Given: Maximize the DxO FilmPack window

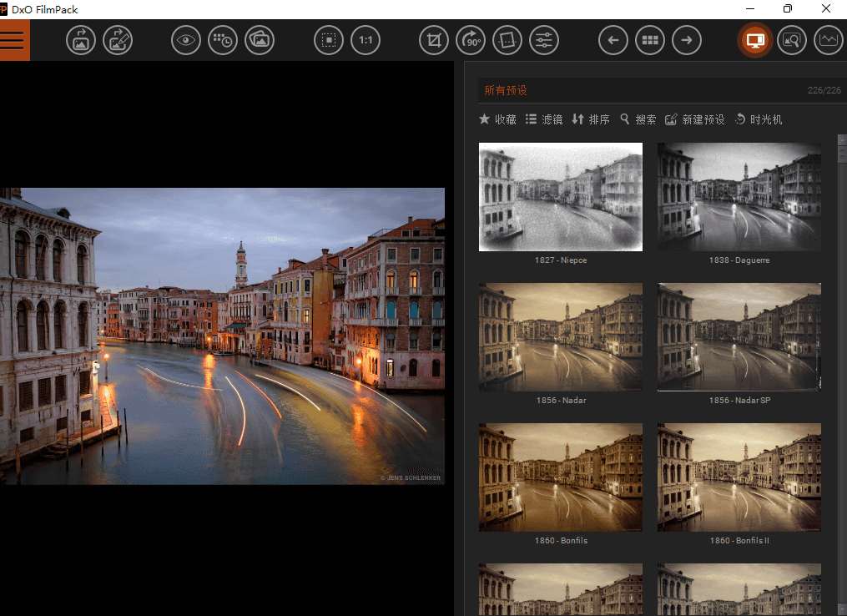Looking at the screenshot, I should 788,8.
